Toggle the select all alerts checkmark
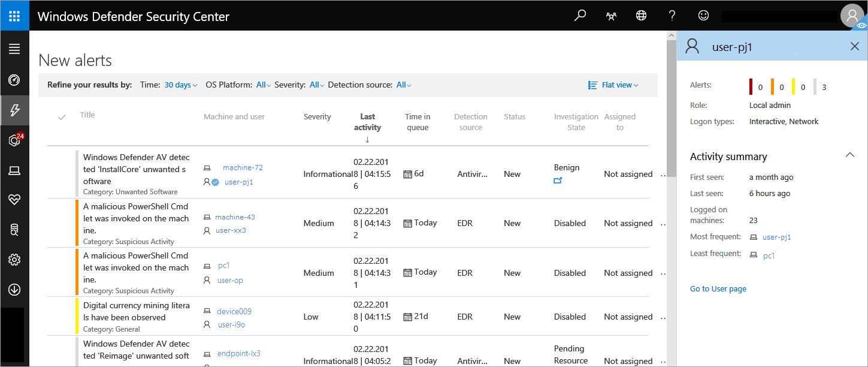 (x=62, y=118)
